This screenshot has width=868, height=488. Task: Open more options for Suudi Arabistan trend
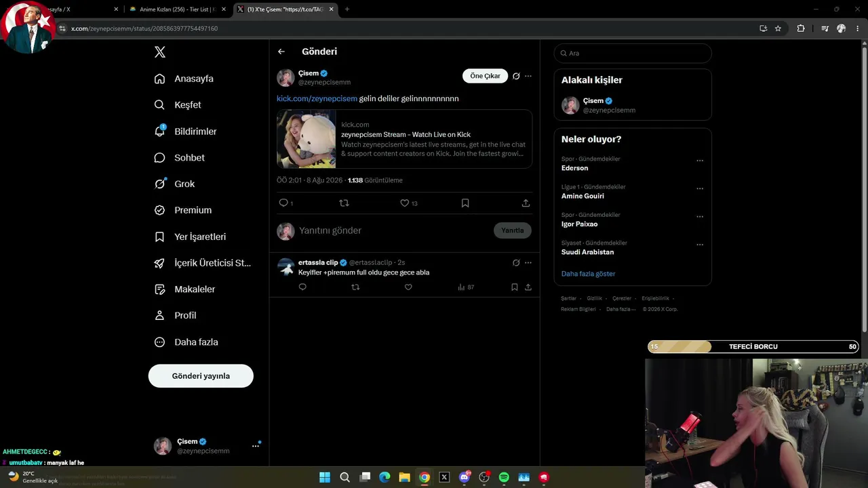pyautogui.click(x=700, y=245)
